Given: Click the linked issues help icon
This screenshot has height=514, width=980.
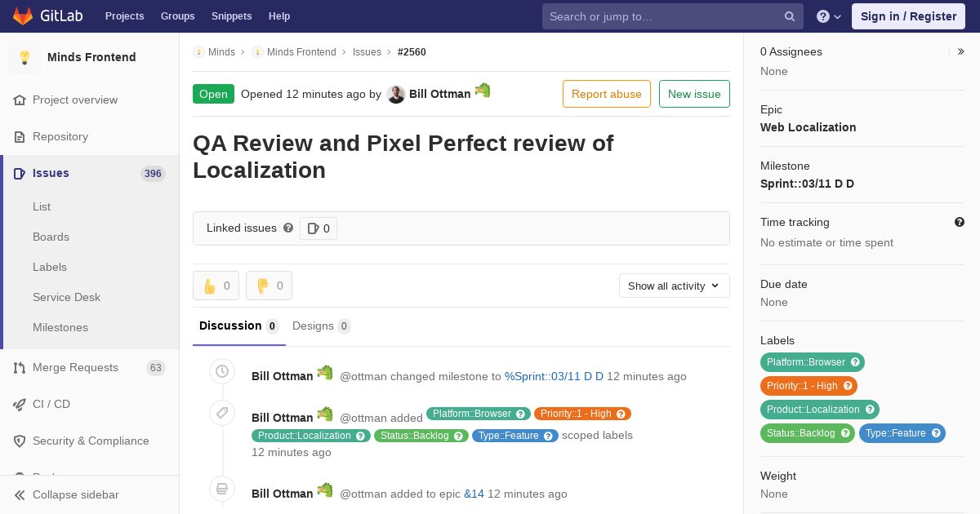Looking at the screenshot, I should 288,228.
